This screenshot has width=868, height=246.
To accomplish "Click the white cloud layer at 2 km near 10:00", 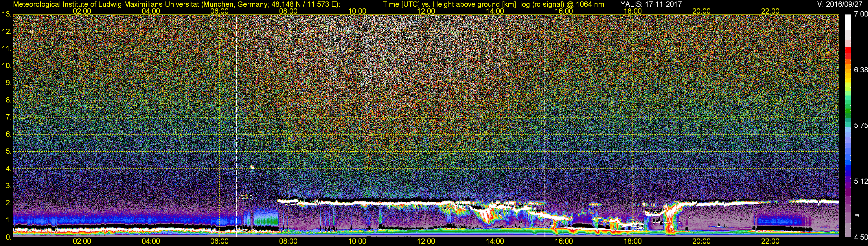I will pos(357,203).
